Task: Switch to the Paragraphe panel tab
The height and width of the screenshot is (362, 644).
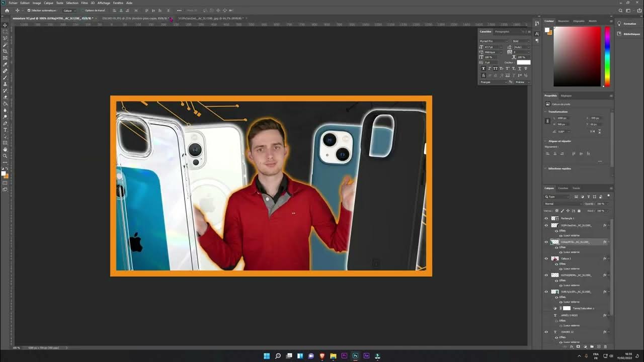Action: tap(502, 31)
